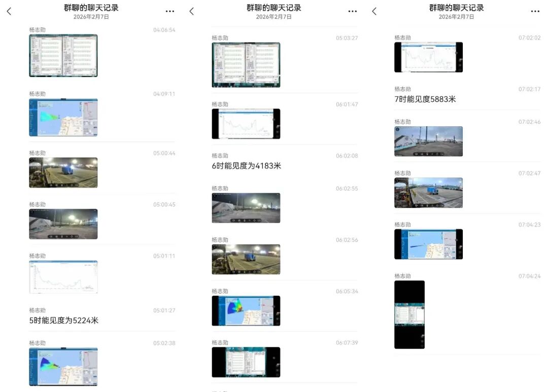Open more options menu in left panel
This screenshot has height=392, width=548.
(169, 11)
